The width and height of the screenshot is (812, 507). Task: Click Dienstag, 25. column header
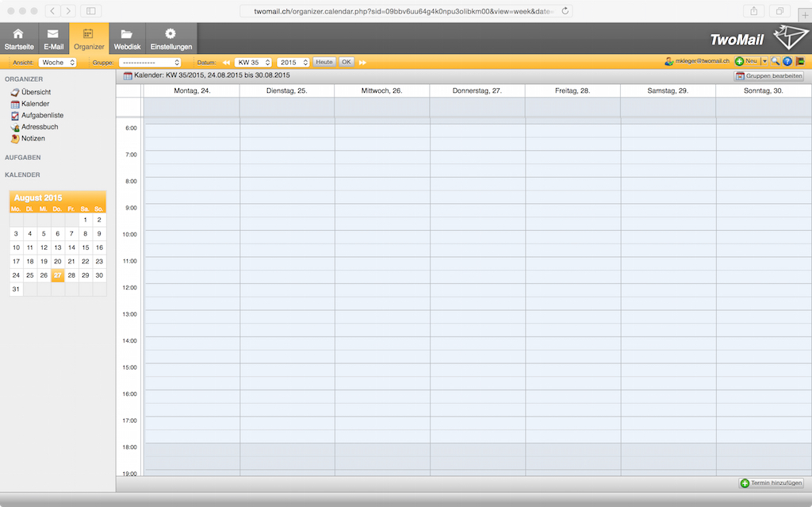pos(287,90)
